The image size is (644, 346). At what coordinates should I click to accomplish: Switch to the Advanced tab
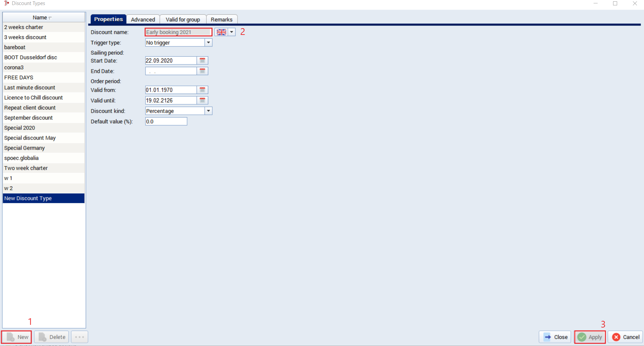143,19
